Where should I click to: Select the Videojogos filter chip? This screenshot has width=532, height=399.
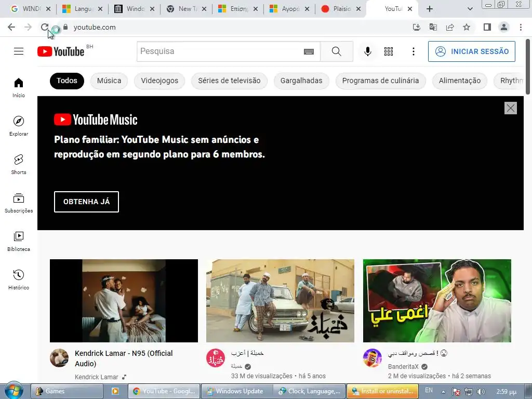tap(159, 81)
